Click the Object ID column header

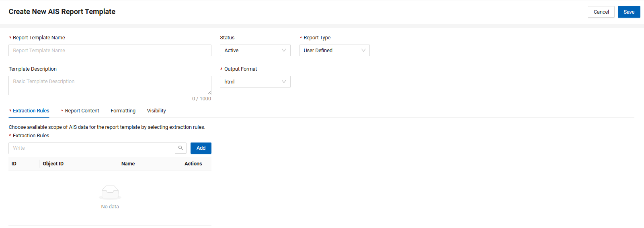coord(53,164)
